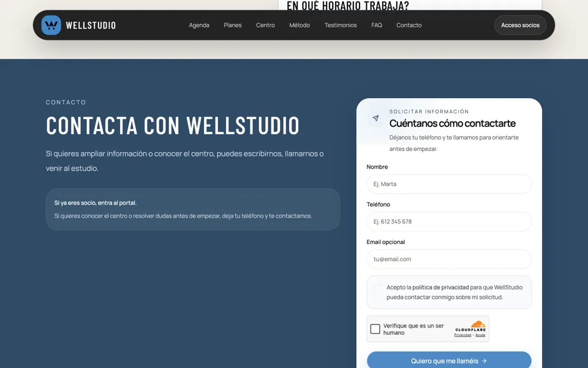Click the Cloudflare logo in captcha widget
The image size is (588, 368).
tap(470, 326)
